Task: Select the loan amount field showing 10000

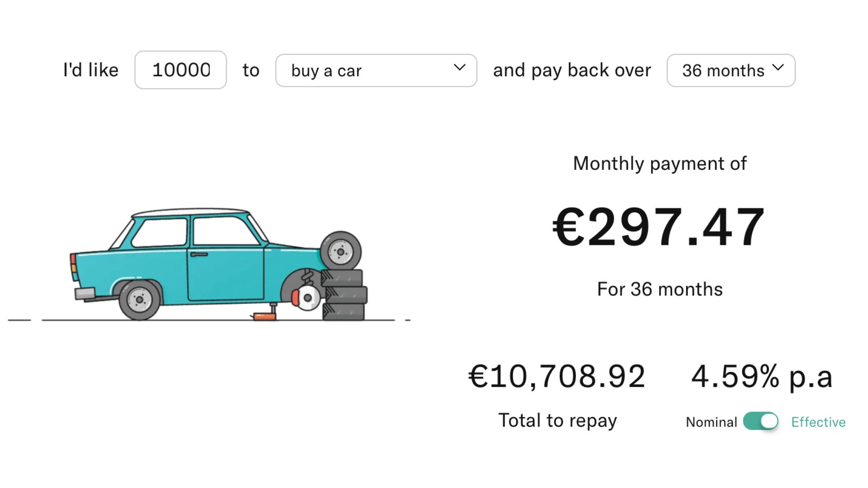Action: pyautogui.click(x=180, y=69)
